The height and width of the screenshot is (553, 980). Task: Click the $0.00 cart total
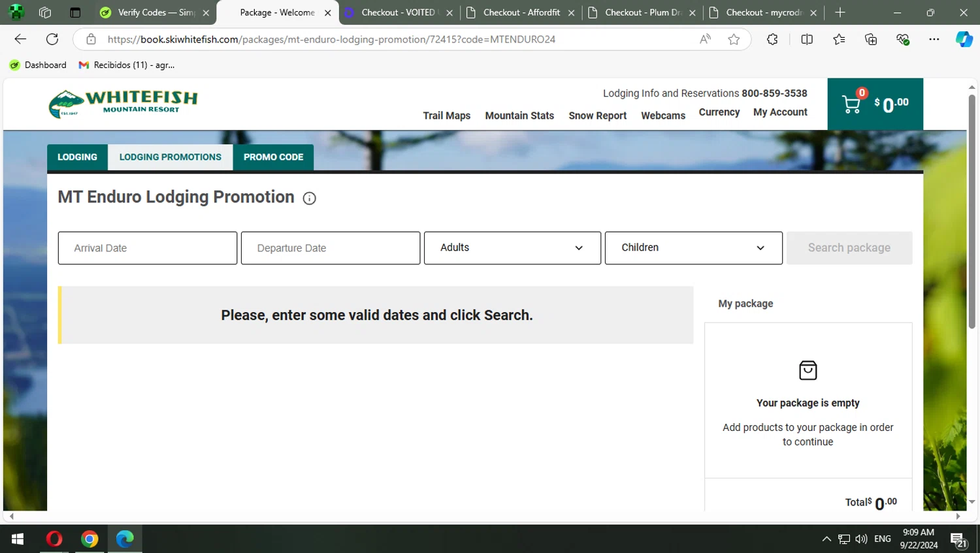pyautogui.click(x=891, y=104)
